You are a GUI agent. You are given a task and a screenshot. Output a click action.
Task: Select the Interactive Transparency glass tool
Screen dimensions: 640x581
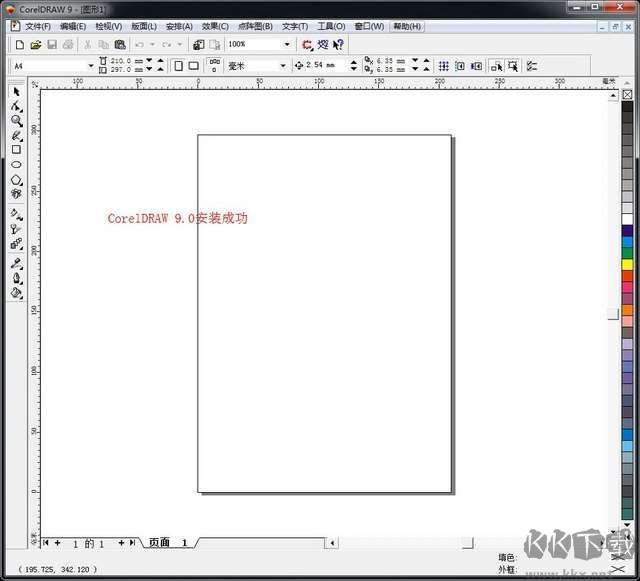point(16,229)
